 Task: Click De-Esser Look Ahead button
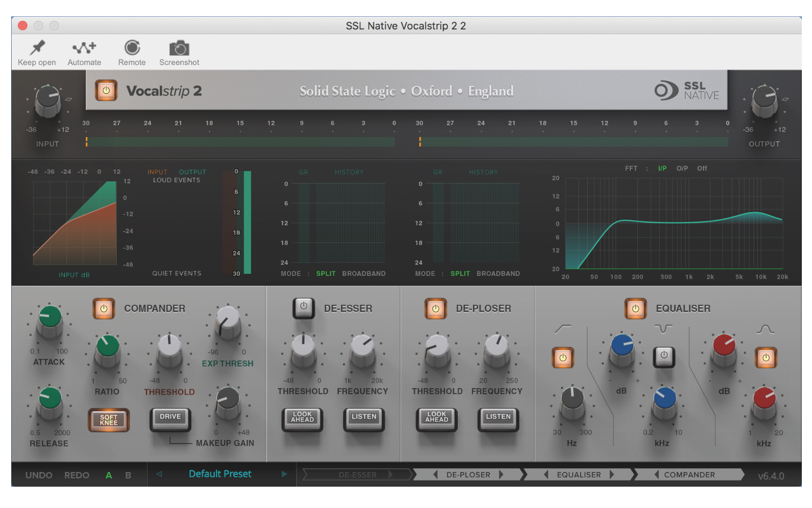click(x=302, y=419)
